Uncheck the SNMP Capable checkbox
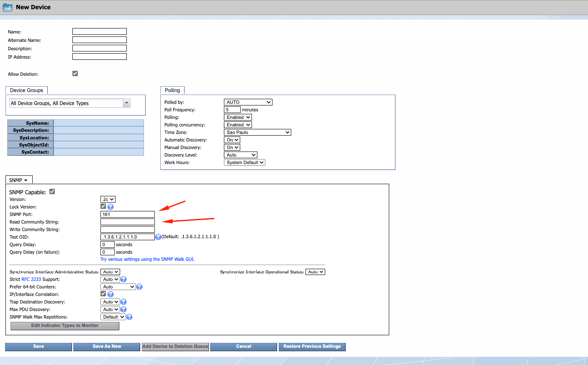 pyautogui.click(x=52, y=192)
